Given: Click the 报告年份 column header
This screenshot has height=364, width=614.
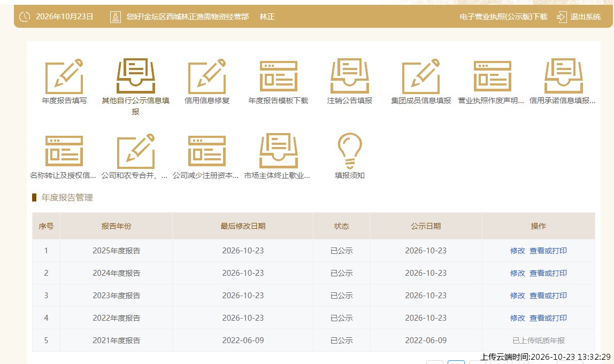Looking at the screenshot, I should (116, 226).
